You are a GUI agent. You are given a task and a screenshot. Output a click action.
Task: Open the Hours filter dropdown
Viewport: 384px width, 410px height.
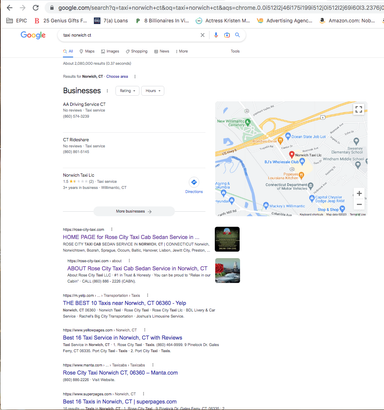coord(153,91)
